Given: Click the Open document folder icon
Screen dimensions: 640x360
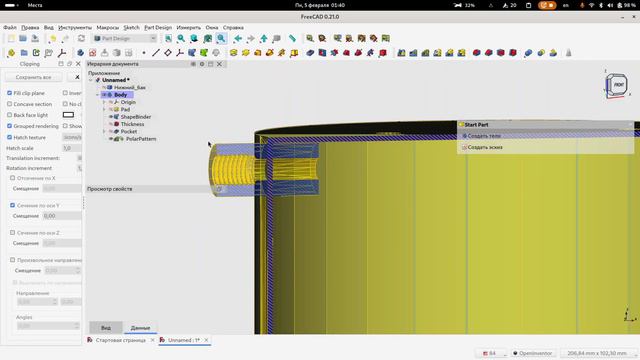Looking at the screenshot, I should [x=23, y=38].
